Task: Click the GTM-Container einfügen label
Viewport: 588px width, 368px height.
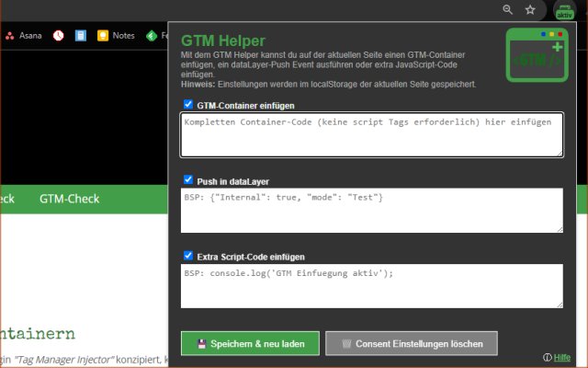Action: [x=245, y=106]
